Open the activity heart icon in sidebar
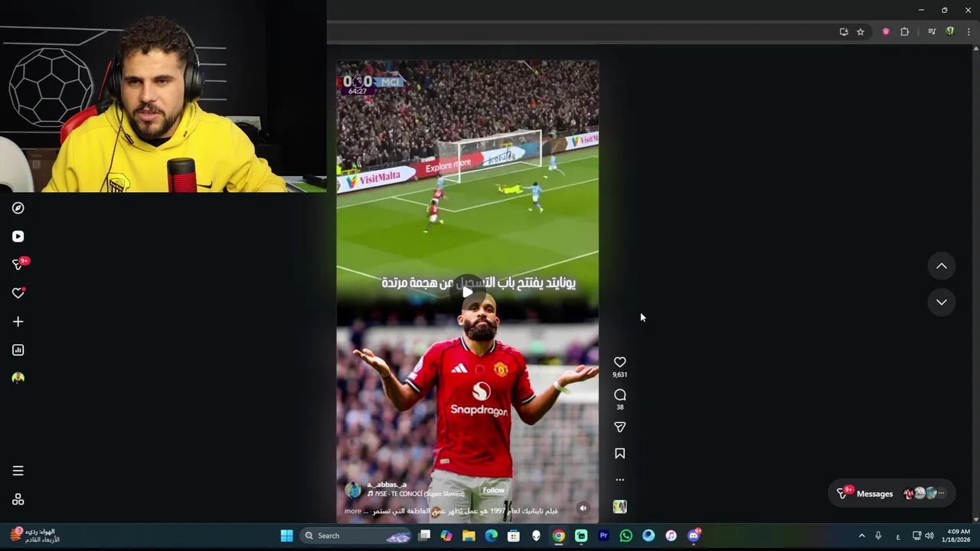This screenshot has height=551, width=980. pyautogui.click(x=18, y=293)
